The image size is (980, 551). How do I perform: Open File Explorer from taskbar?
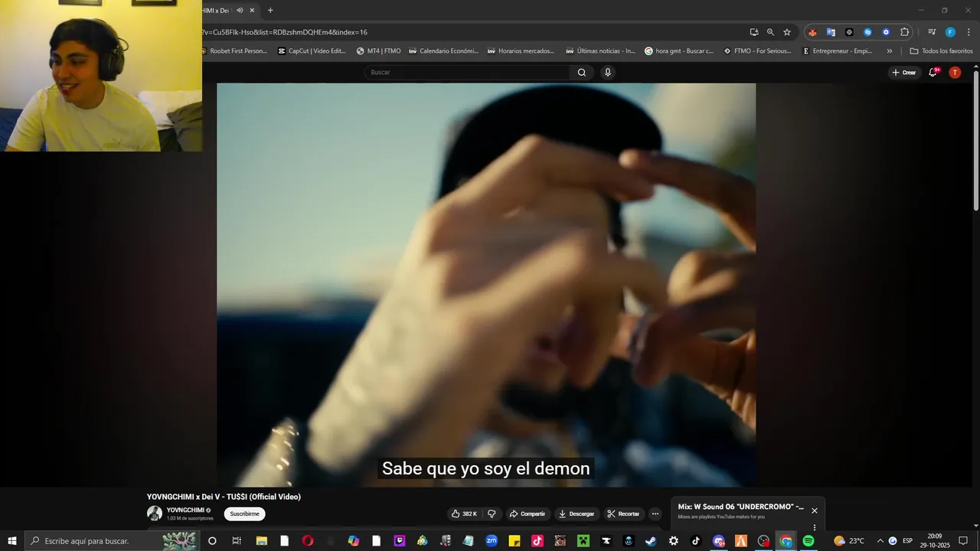pos(261,541)
